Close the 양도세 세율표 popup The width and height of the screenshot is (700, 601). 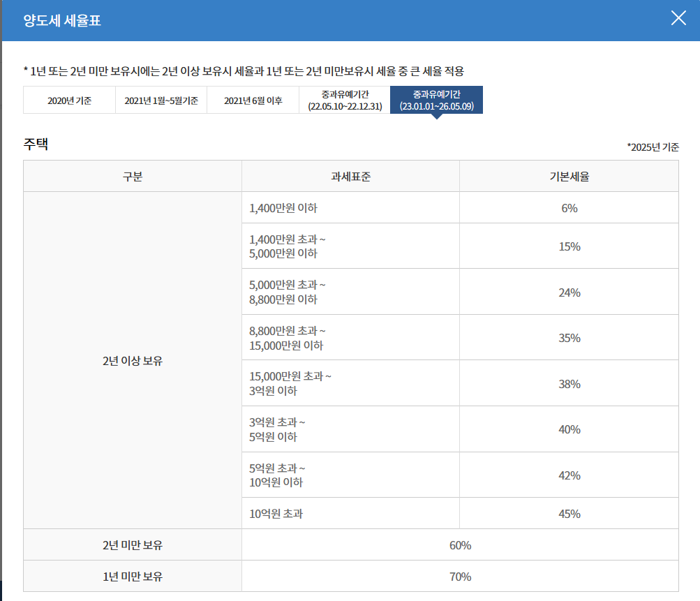[678, 19]
